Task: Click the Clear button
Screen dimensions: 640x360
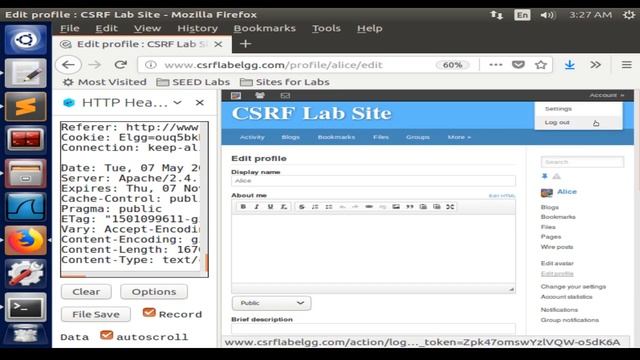Action: tap(86, 291)
